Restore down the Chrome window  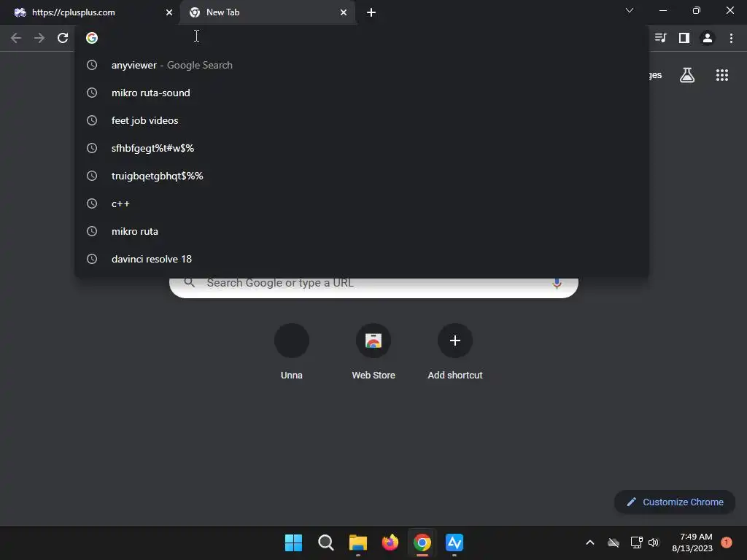(x=696, y=10)
